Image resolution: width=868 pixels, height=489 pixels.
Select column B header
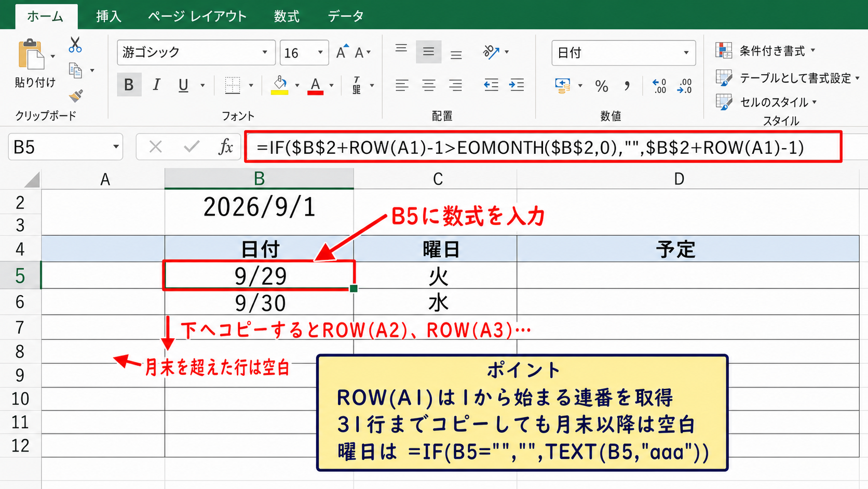coord(259,179)
